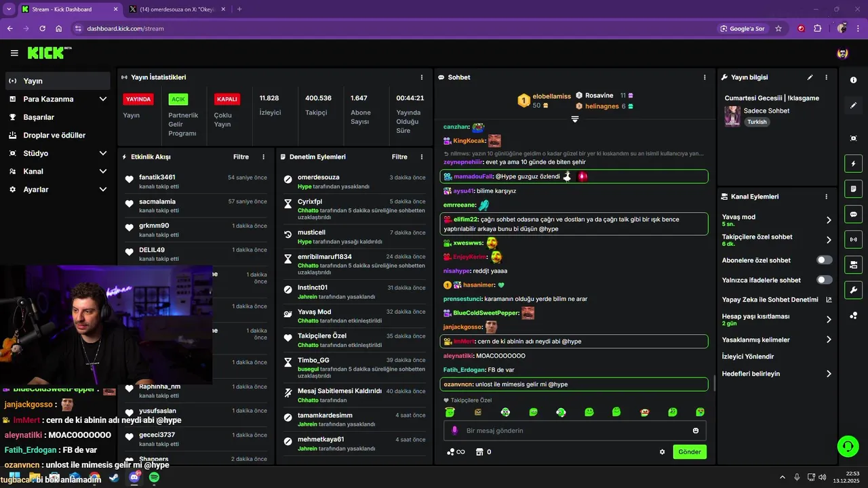Open Denetim Eylemleri three-dot options
The height and width of the screenshot is (488, 868).
click(422, 157)
